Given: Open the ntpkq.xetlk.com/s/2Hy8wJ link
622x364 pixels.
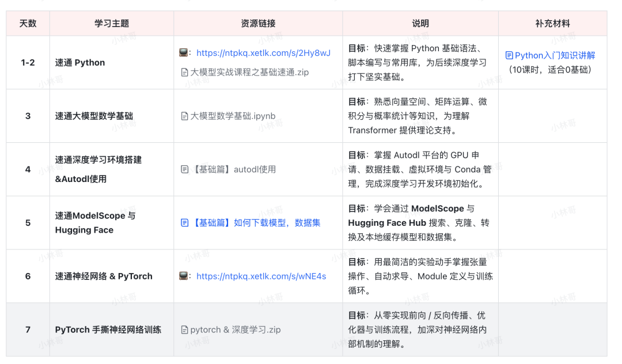Looking at the screenshot, I should coord(263,53).
